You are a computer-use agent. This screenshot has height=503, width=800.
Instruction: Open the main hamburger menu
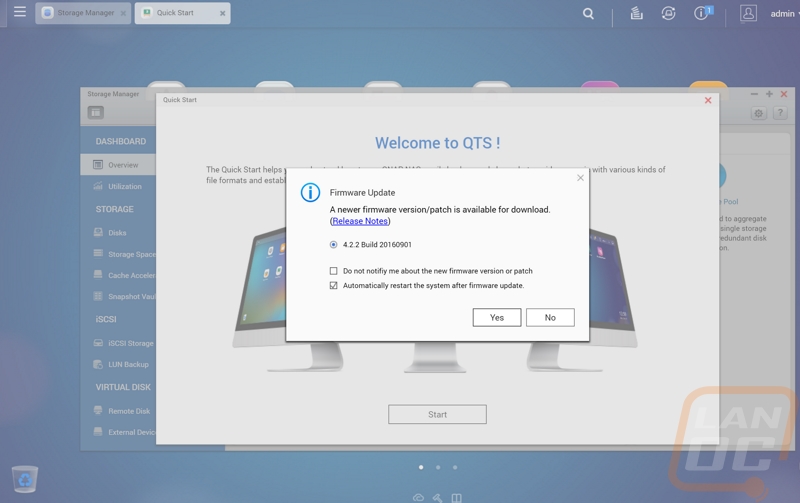point(20,11)
